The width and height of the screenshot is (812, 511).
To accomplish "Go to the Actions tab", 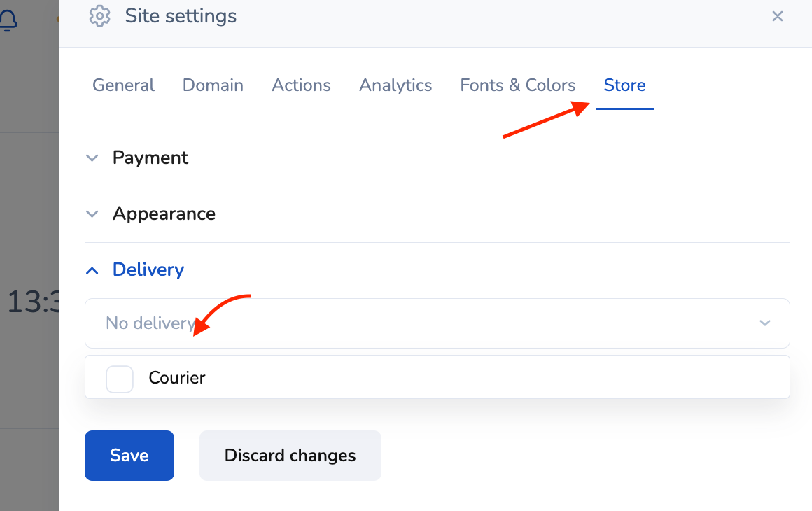I will (x=301, y=85).
